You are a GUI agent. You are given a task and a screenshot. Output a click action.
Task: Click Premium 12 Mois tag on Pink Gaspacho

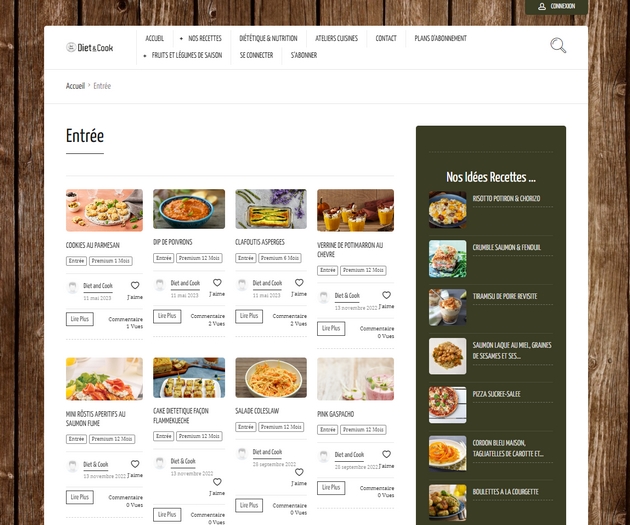pos(363,430)
